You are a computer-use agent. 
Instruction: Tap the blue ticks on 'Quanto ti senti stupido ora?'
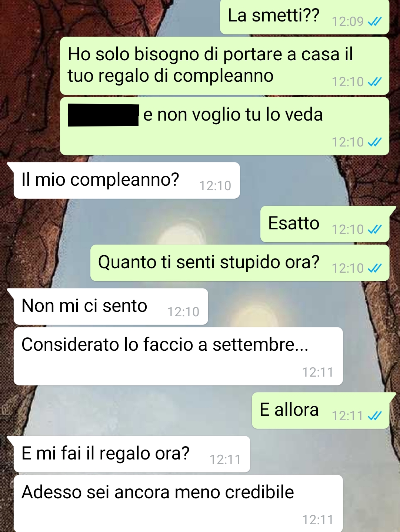click(x=374, y=268)
